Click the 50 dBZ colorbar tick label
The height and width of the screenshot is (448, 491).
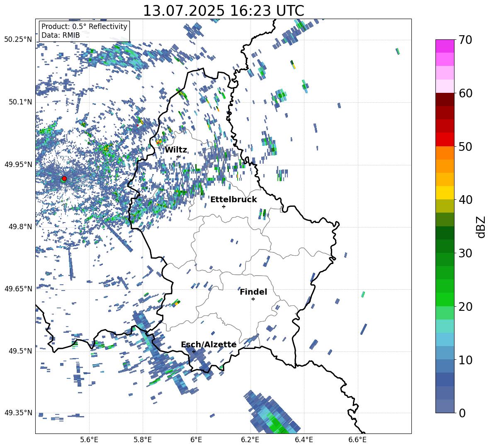(x=465, y=147)
